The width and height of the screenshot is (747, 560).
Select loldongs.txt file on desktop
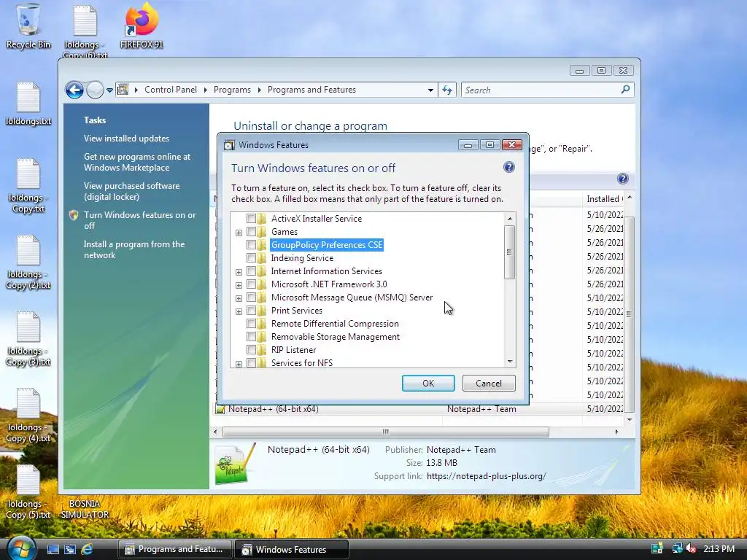(x=28, y=104)
